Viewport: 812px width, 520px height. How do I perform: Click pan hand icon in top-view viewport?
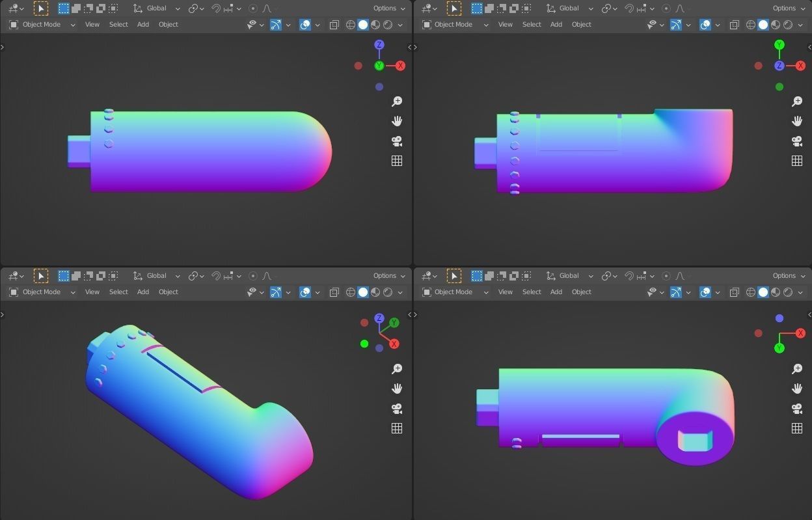797,121
